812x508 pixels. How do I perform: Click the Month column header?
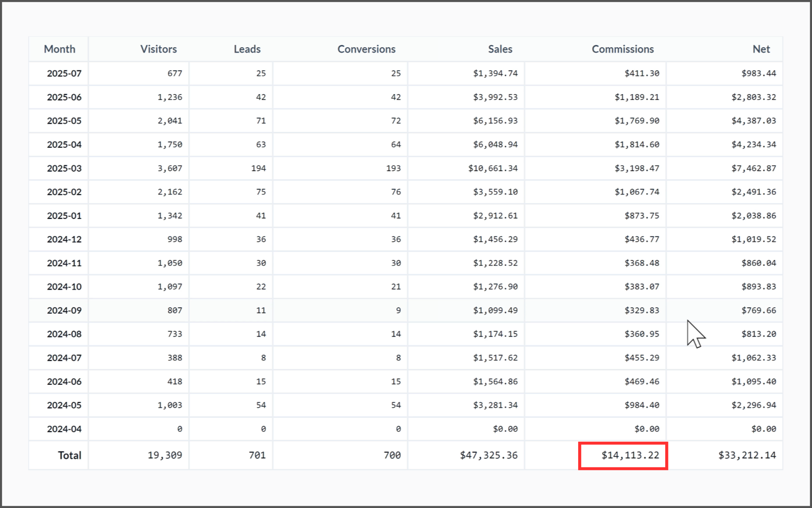(59, 49)
